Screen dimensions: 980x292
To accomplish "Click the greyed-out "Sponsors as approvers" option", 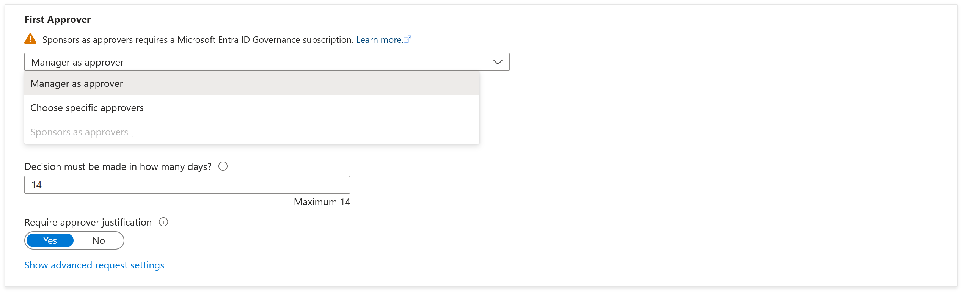I will [79, 132].
